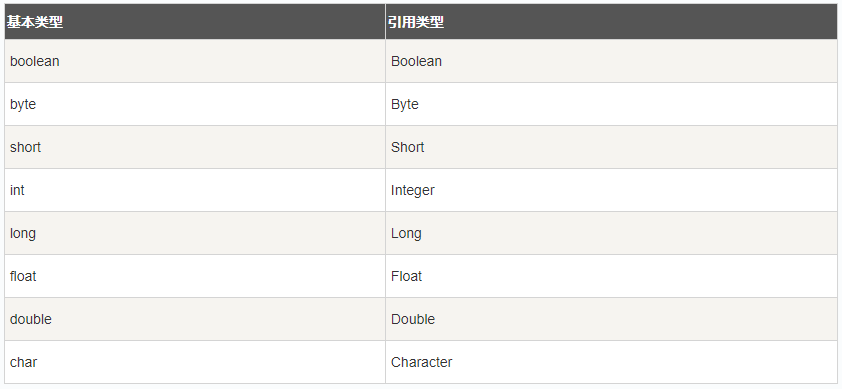Click the char cell
This screenshot has width=842, height=389.
coord(195,362)
